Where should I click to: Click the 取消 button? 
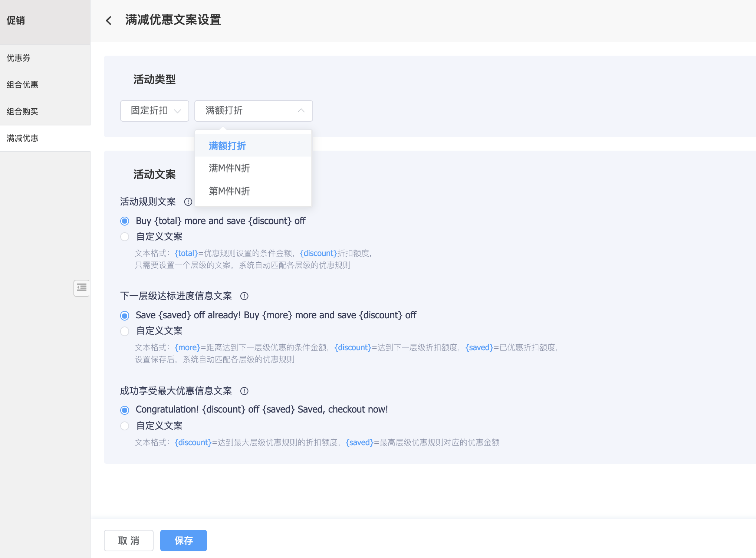click(128, 541)
